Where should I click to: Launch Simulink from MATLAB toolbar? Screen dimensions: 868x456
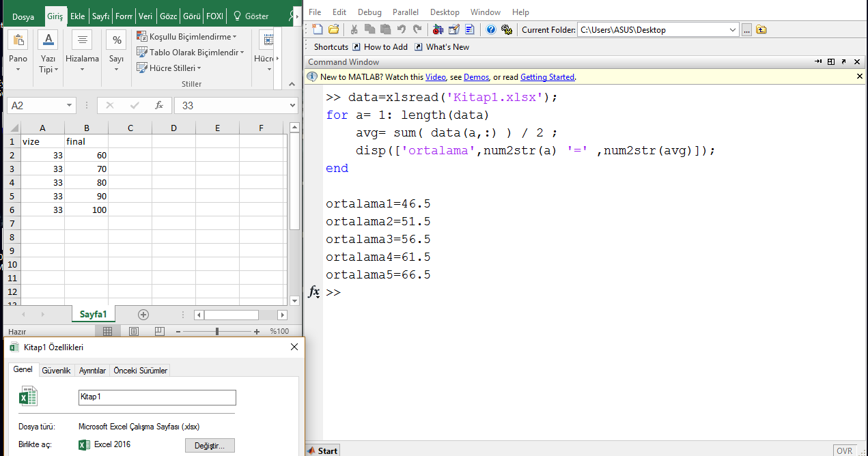[438, 29]
